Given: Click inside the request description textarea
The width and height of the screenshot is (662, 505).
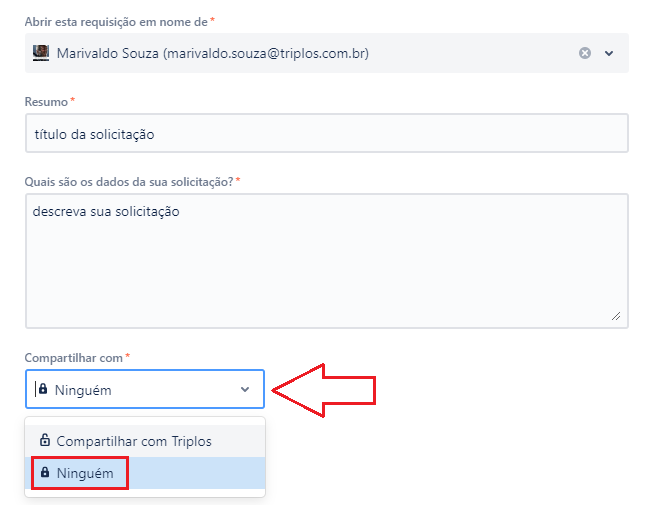Looking at the screenshot, I should [x=327, y=261].
